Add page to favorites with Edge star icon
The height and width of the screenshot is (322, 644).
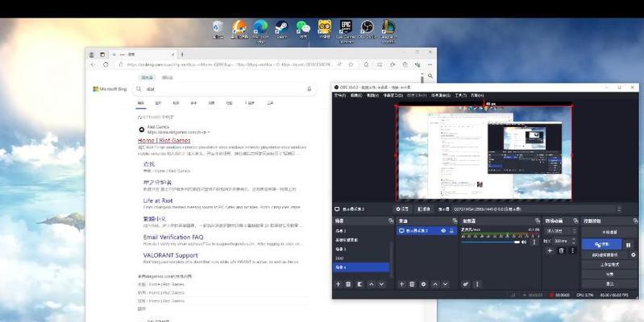(x=351, y=64)
